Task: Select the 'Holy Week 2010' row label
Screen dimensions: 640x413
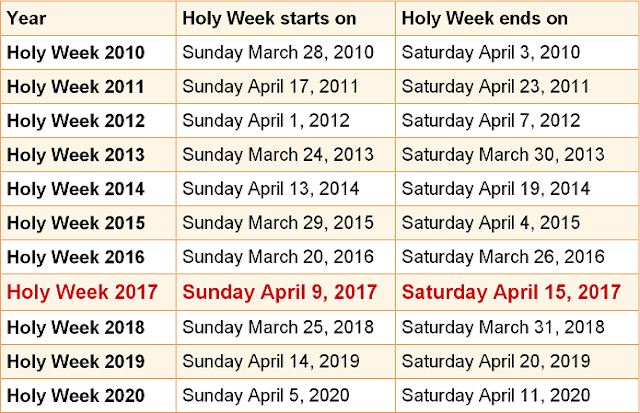Action: point(76,53)
